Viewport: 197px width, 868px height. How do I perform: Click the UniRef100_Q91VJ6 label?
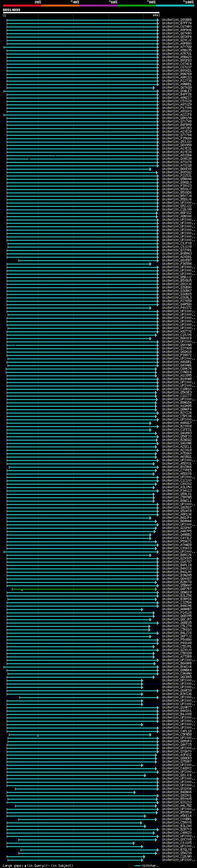tap(177, 284)
